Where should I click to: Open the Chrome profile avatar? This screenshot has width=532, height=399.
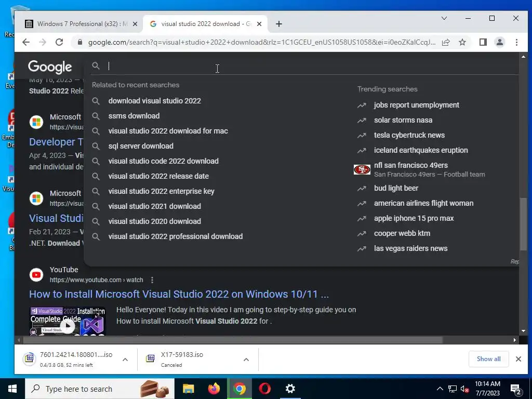click(x=499, y=42)
